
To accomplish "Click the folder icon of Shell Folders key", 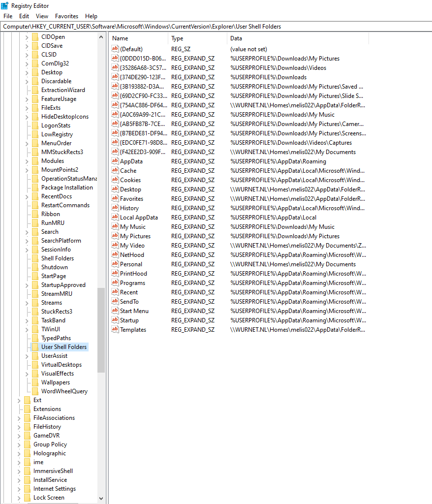I will point(35,258).
